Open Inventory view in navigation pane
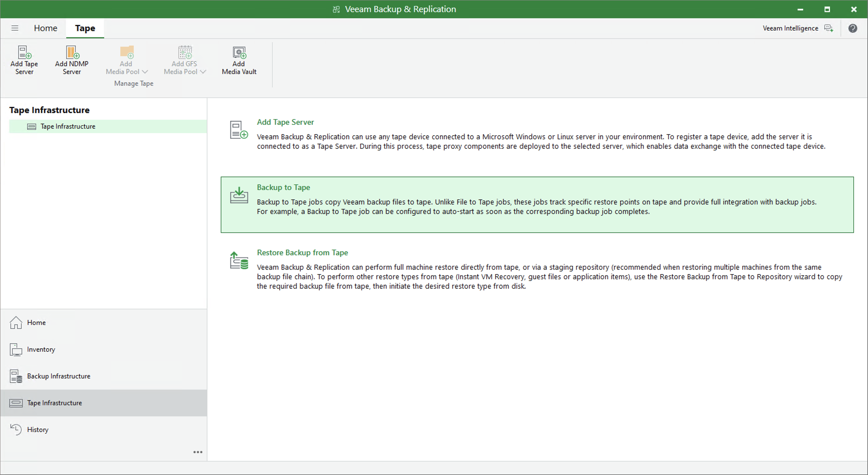 [104, 349]
